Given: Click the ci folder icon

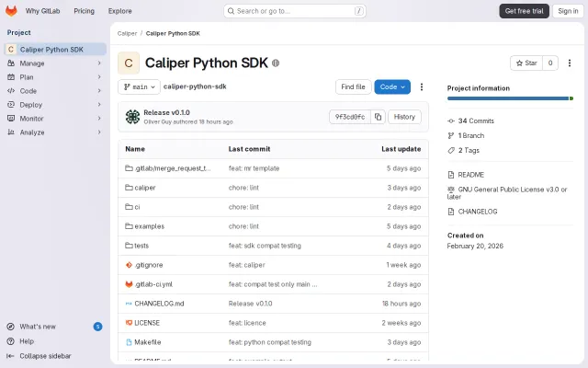Looking at the screenshot, I should pos(129,207).
